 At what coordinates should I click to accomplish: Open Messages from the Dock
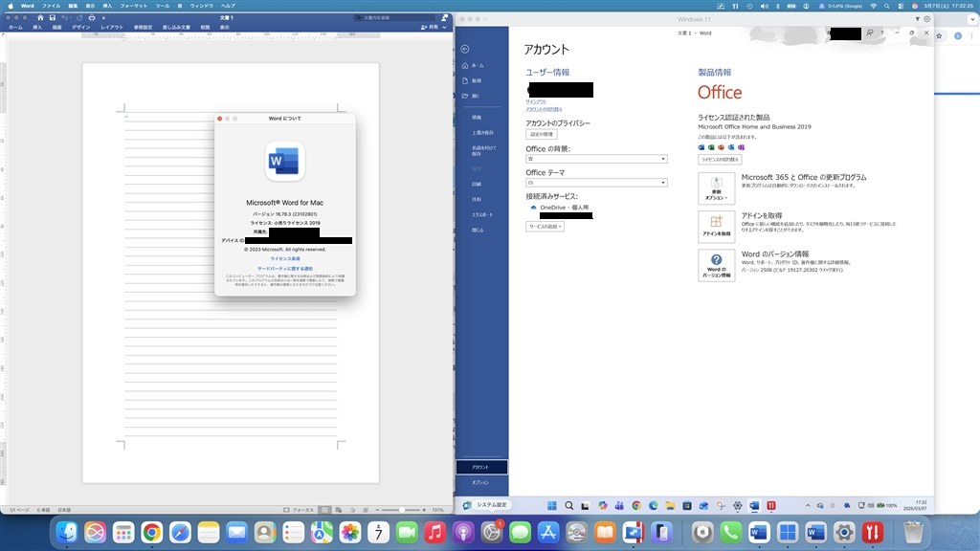[520, 532]
